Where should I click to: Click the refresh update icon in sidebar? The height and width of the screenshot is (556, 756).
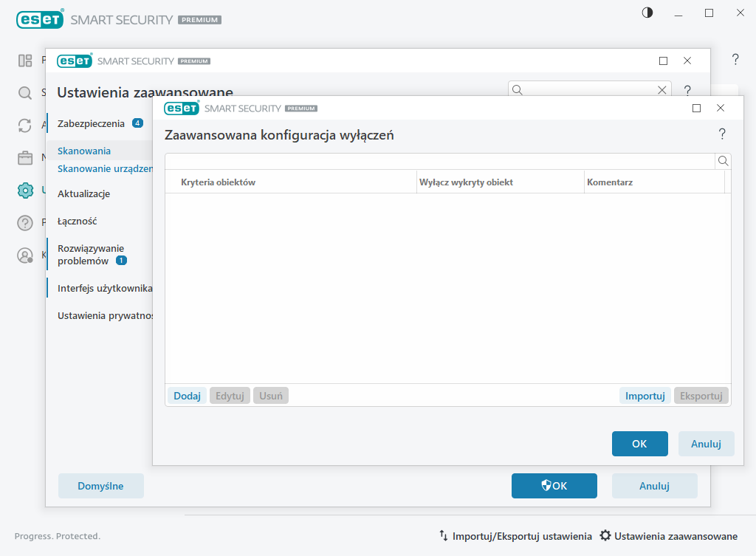[25, 126]
